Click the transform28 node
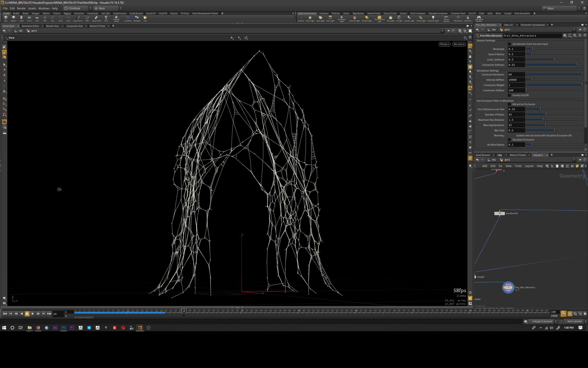588x368 pixels. click(x=499, y=213)
